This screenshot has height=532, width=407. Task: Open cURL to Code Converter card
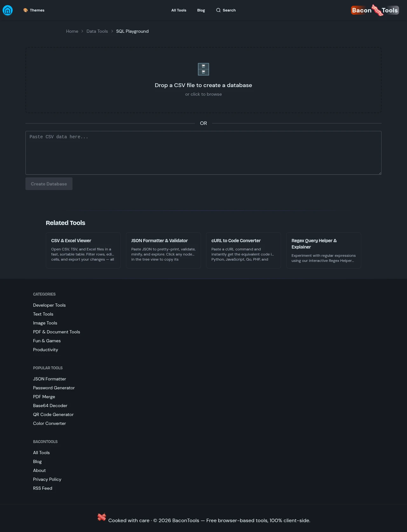244,250
